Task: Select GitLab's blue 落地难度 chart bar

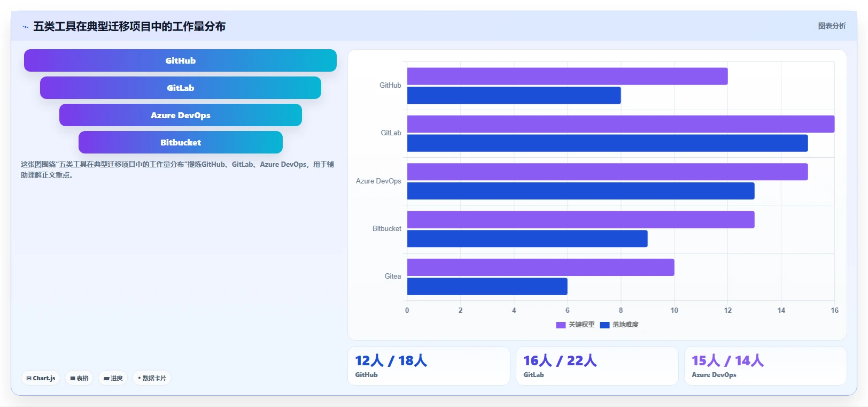Action: click(x=607, y=143)
